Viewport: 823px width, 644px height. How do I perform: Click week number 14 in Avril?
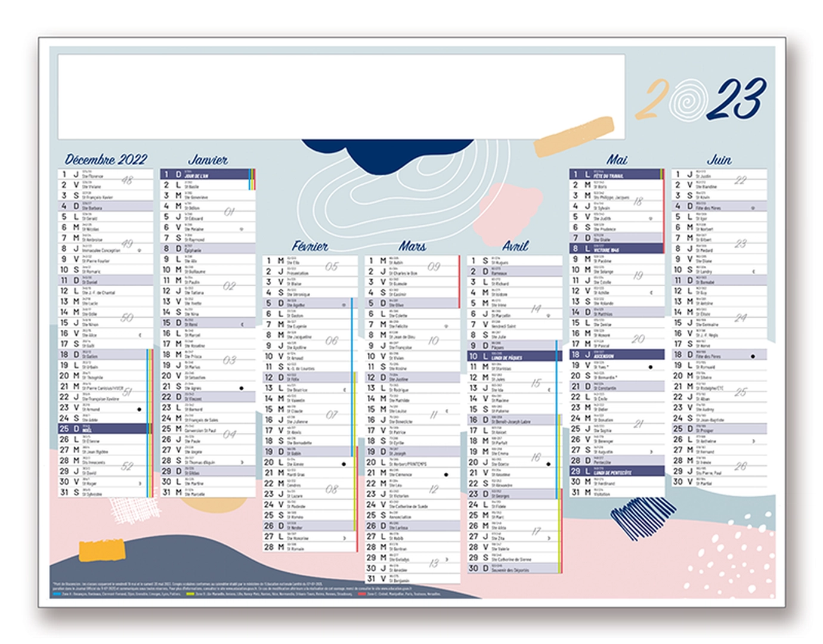tap(536, 308)
